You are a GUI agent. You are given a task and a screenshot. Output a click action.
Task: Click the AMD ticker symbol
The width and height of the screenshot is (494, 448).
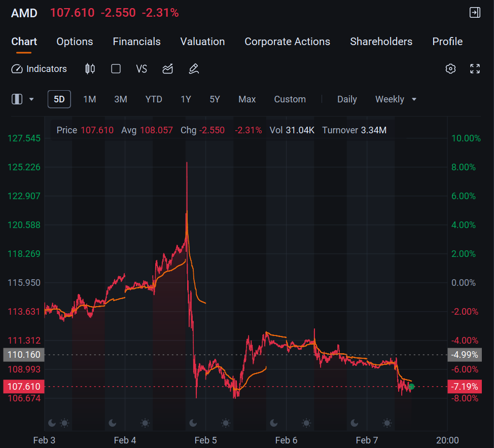click(24, 13)
